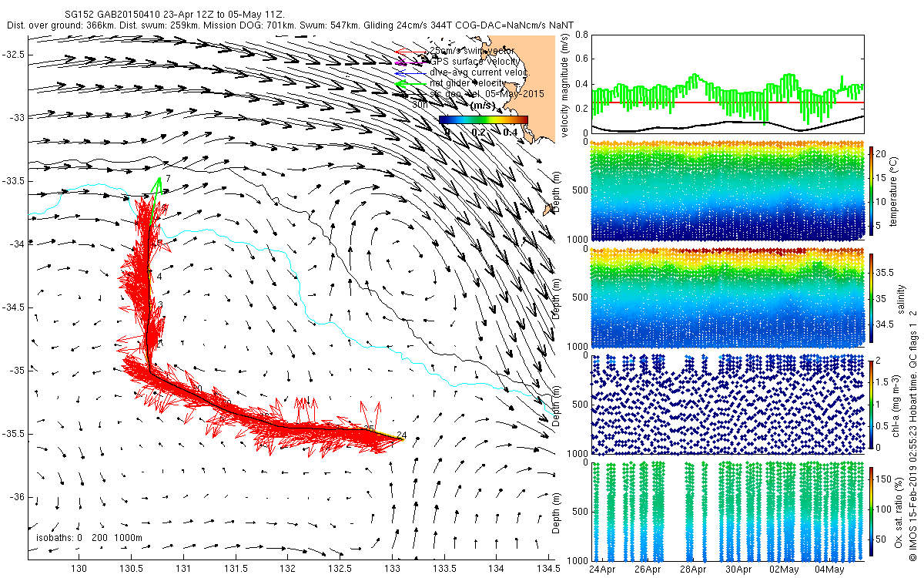924x578 pixels.
Task: Click the '0.8' tick on velocity magnitude axis
Action: [x=581, y=35]
